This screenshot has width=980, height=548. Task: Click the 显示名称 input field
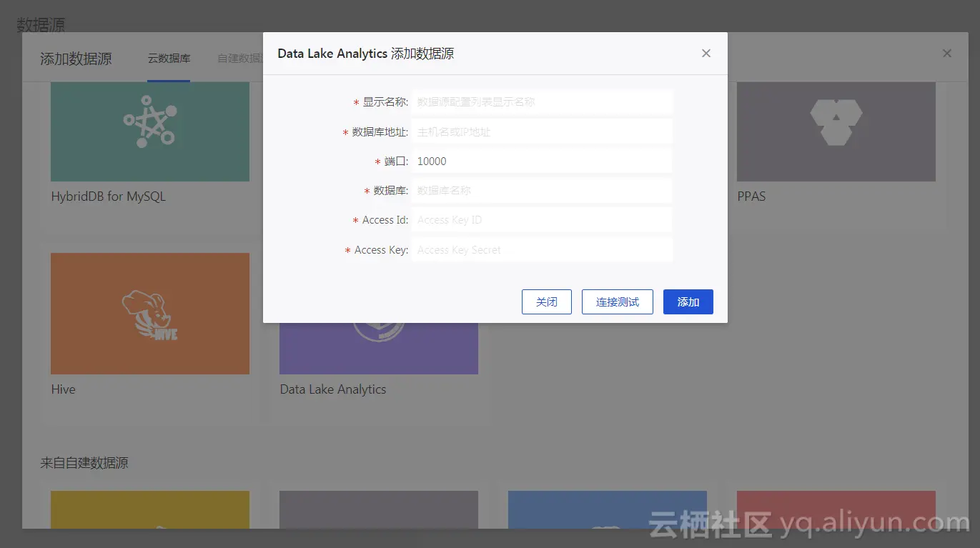pyautogui.click(x=542, y=102)
